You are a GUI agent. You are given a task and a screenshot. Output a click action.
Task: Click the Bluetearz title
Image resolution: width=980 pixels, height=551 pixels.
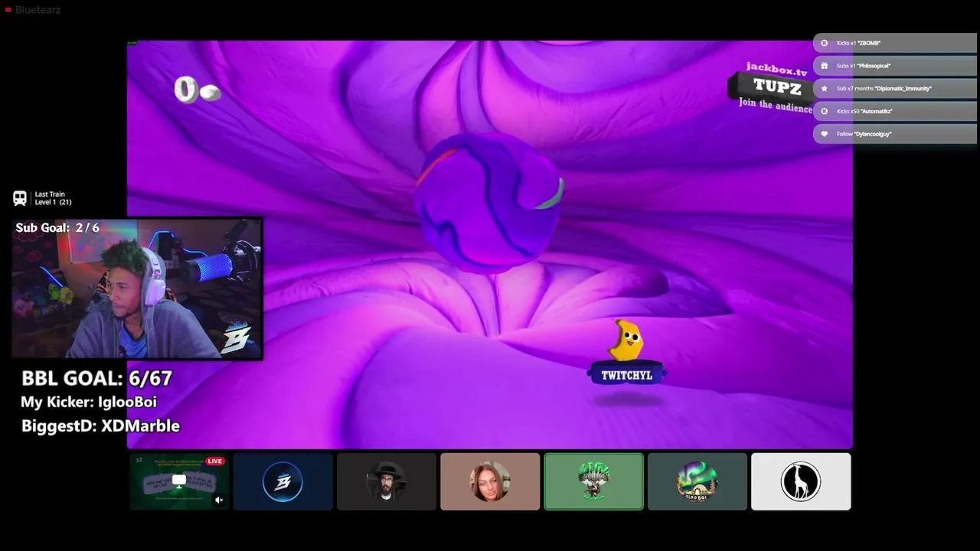pos(38,10)
